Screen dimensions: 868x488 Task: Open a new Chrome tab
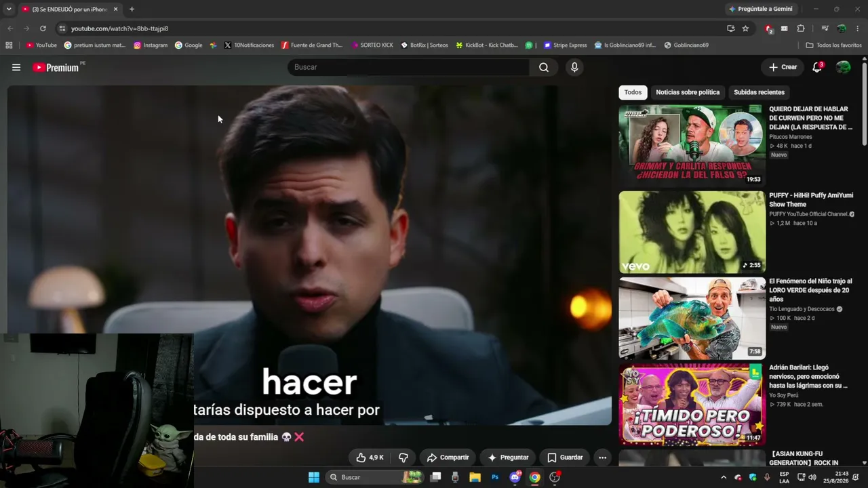coord(132,9)
